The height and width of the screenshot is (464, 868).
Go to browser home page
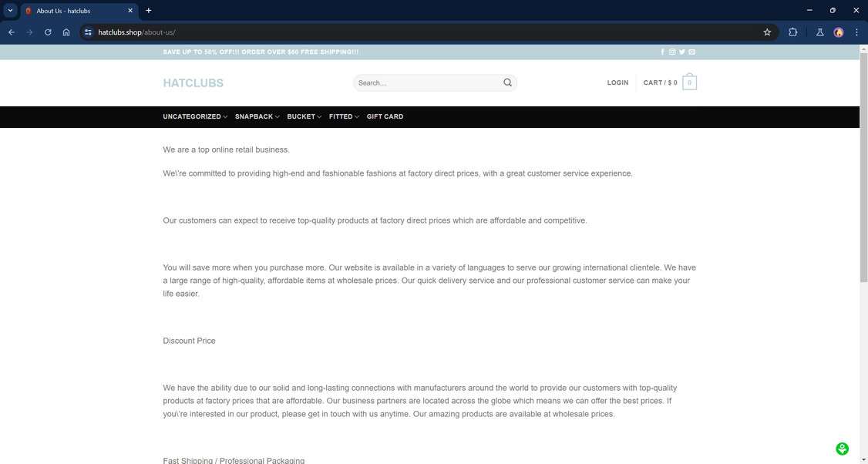pos(66,32)
